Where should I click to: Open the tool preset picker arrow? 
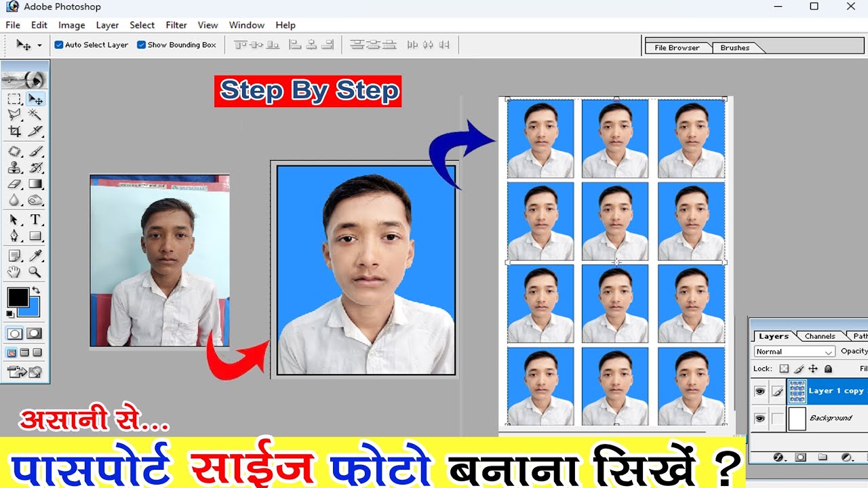(x=39, y=45)
